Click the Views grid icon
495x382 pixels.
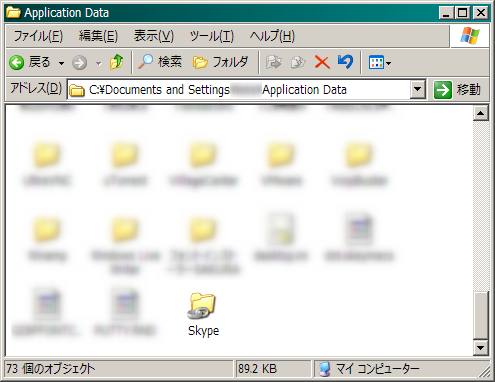376,62
